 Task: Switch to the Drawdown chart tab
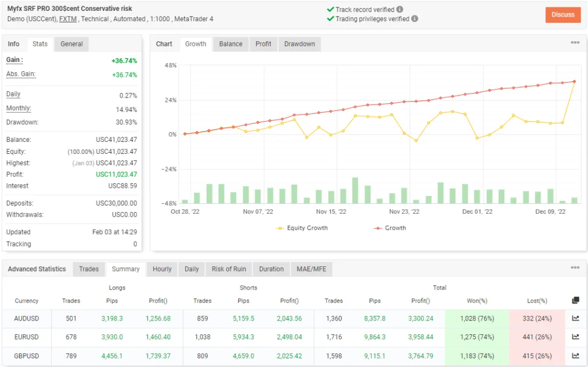[299, 44]
